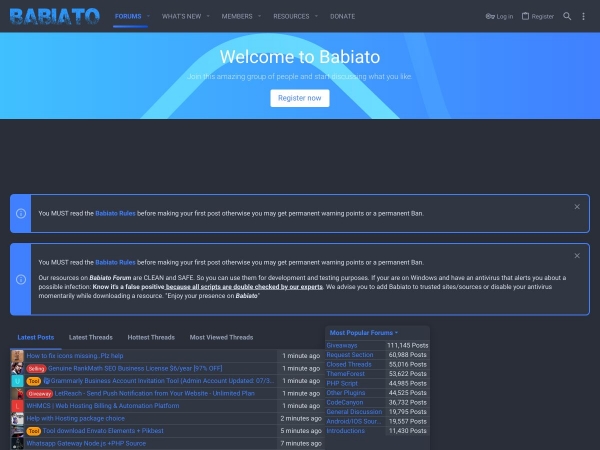This screenshot has height=450, width=600.
Task: Open 'Tool download Envato Elements + Pikbest' thread
Action: point(103,430)
